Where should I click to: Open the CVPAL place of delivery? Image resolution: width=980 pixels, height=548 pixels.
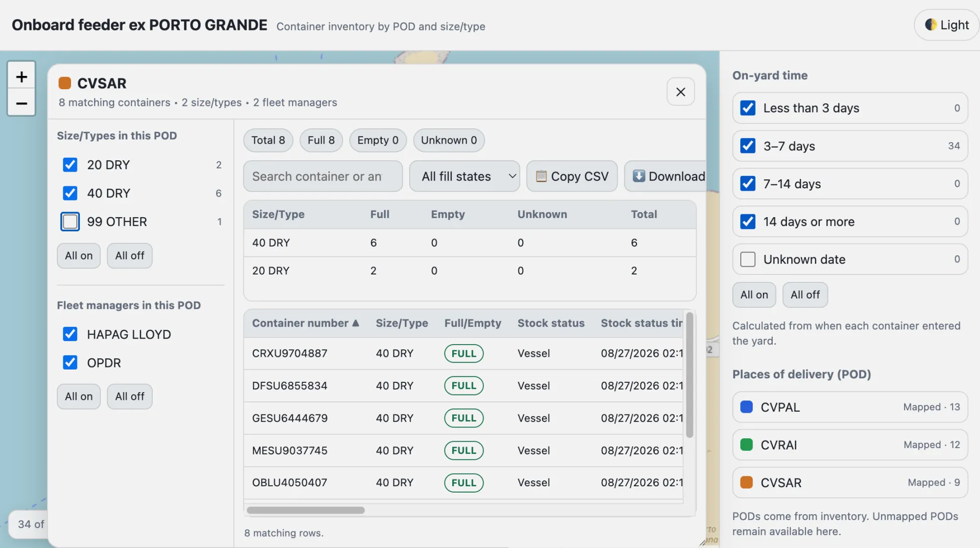pos(850,407)
